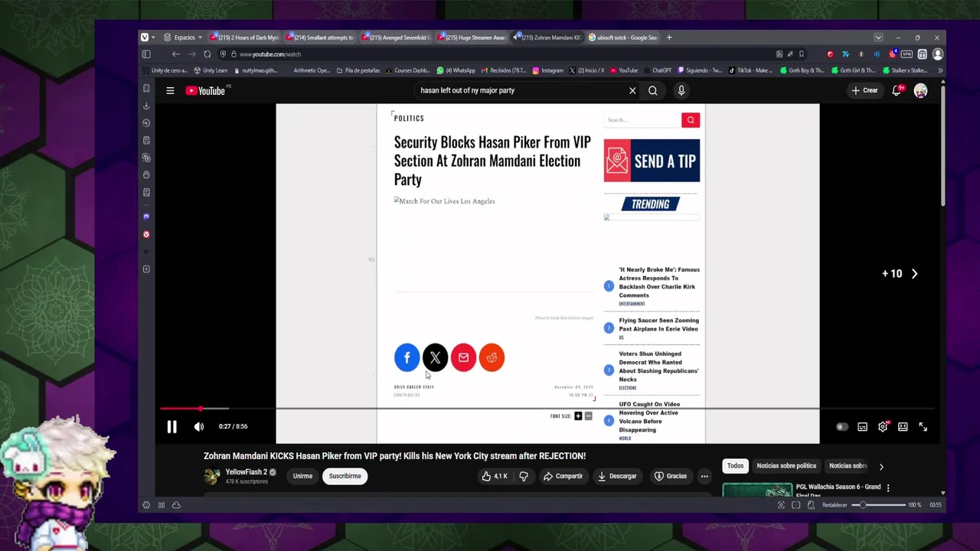
Task: Open the History panel in sidebar
Action: pyautogui.click(x=146, y=123)
